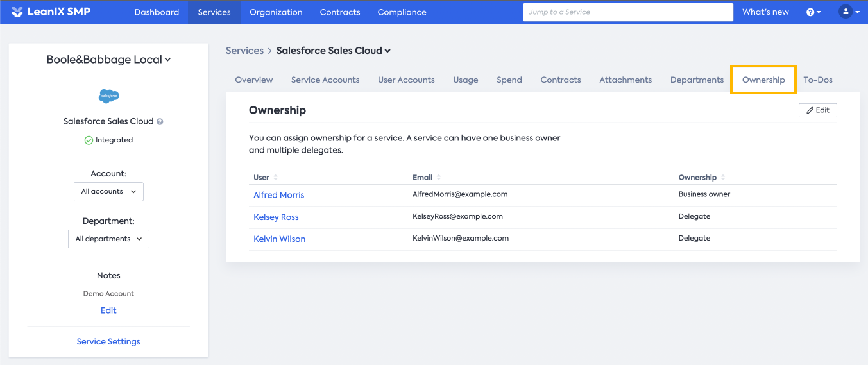The height and width of the screenshot is (365, 868).
Task: Click the Edit notes link
Action: (108, 310)
